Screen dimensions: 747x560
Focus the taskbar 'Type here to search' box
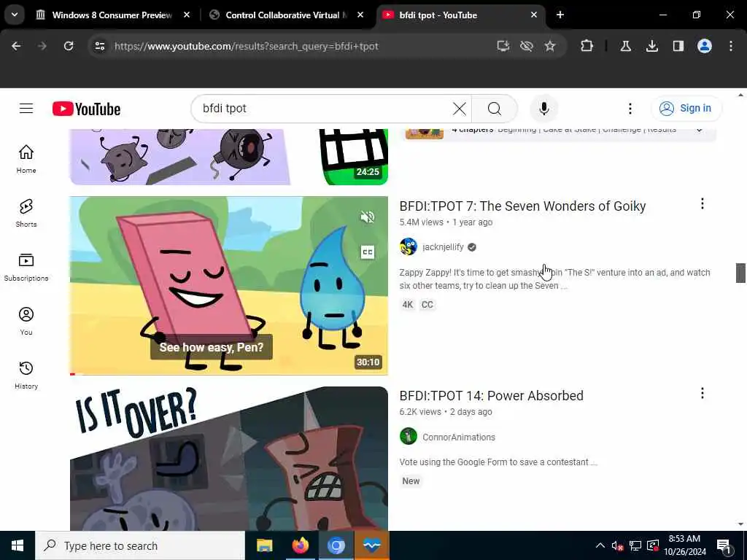point(140,545)
